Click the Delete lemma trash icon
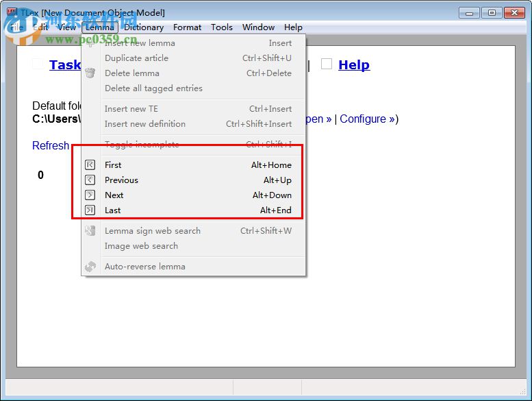 click(x=90, y=73)
